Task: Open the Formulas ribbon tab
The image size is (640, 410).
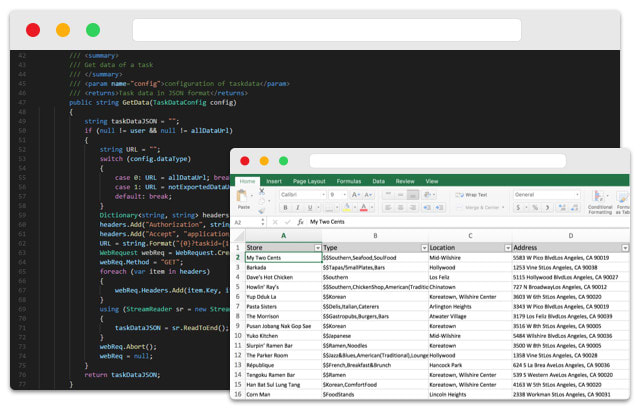Action: (349, 182)
